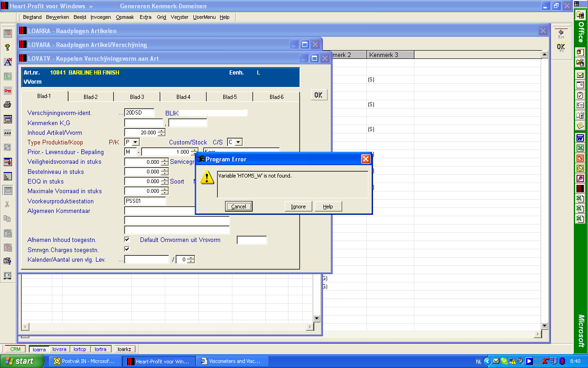The height and width of the screenshot is (368, 588).
Task: Click the printer icon in left toolbar
Action: coord(7,105)
